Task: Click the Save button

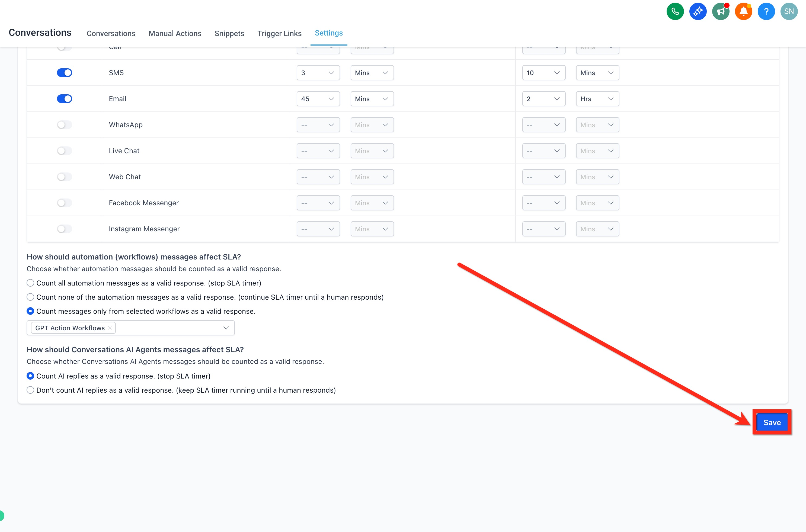Action: pos(772,422)
